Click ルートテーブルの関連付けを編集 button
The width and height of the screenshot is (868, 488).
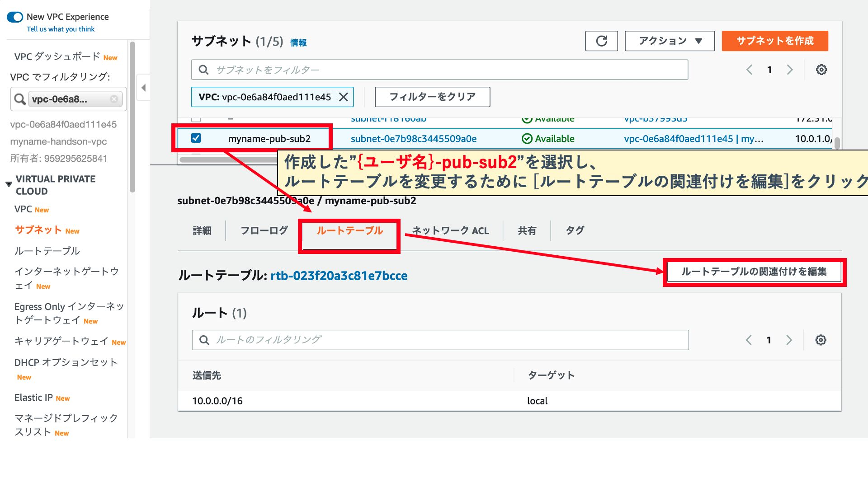tap(754, 272)
